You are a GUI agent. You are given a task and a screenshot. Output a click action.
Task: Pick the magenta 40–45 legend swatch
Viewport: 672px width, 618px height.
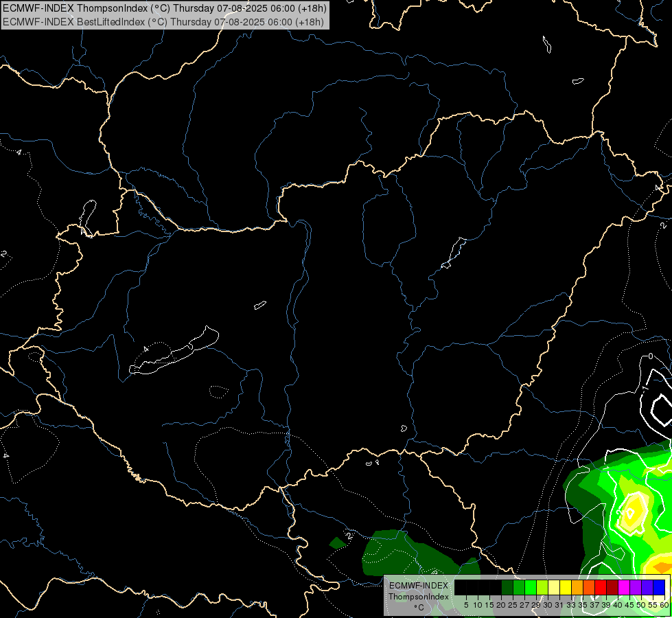[x=624, y=587]
